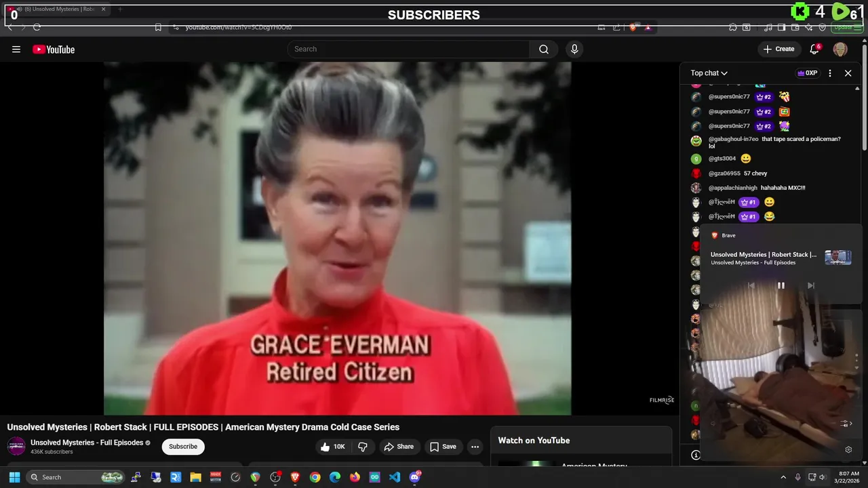Share page using browser share icon

pyautogui.click(x=616, y=27)
